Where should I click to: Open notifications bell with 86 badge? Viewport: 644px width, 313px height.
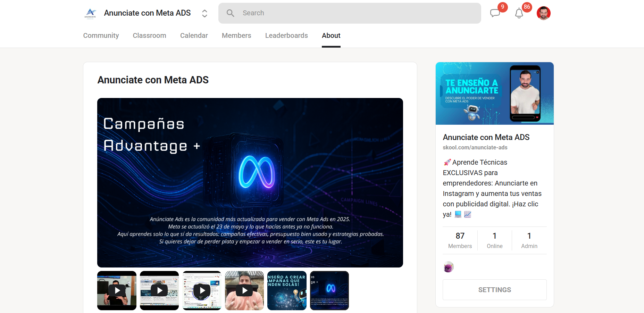click(x=519, y=13)
